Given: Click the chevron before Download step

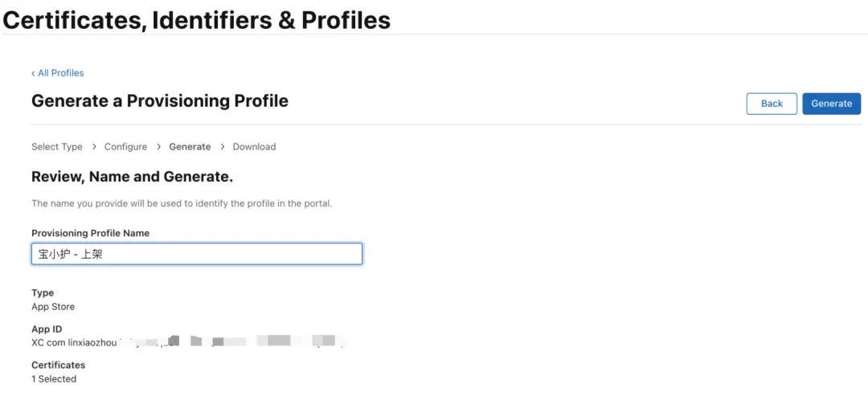Looking at the screenshot, I should click(x=223, y=147).
